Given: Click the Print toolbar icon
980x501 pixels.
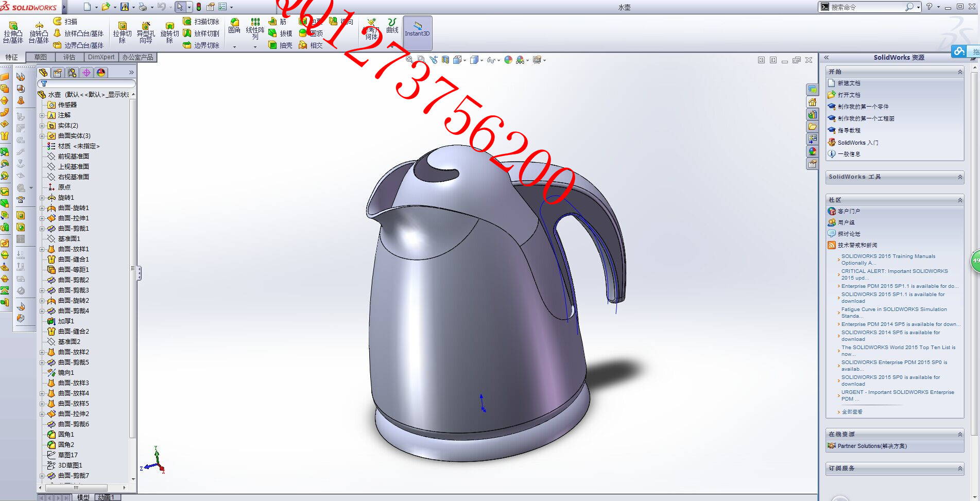Looking at the screenshot, I should point(143,7).
